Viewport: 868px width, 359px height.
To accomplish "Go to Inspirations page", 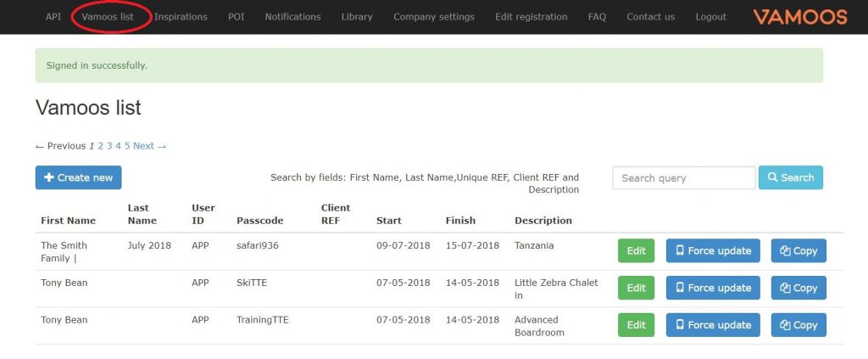I will (181, 17).
